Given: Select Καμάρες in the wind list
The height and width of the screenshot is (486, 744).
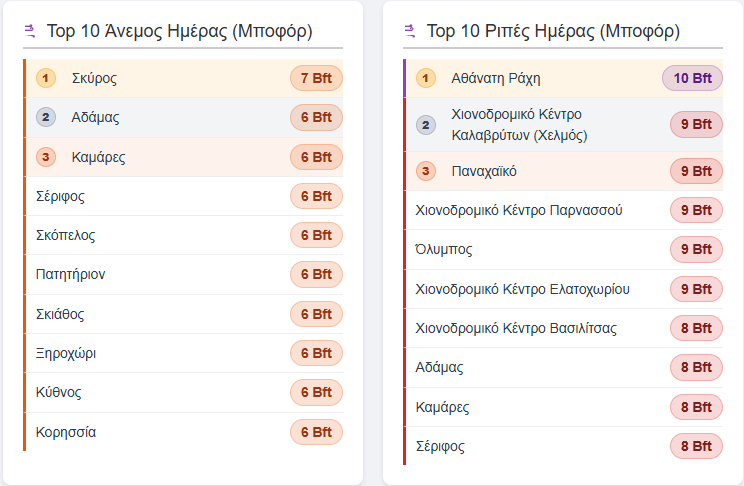Looking at the screenshot, I should click(184, 157).
